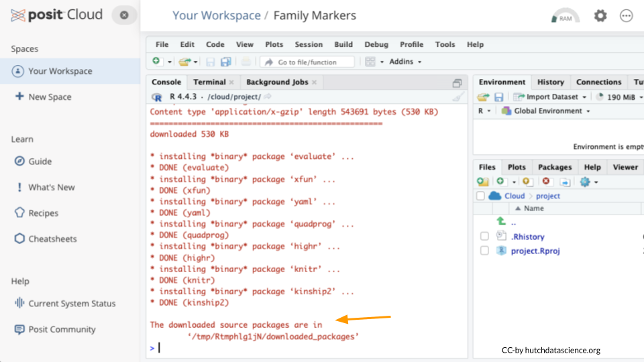This screenshot has width=644, height=362.
Task: Click the posit Cloud logo
Action: pos(56,15)
